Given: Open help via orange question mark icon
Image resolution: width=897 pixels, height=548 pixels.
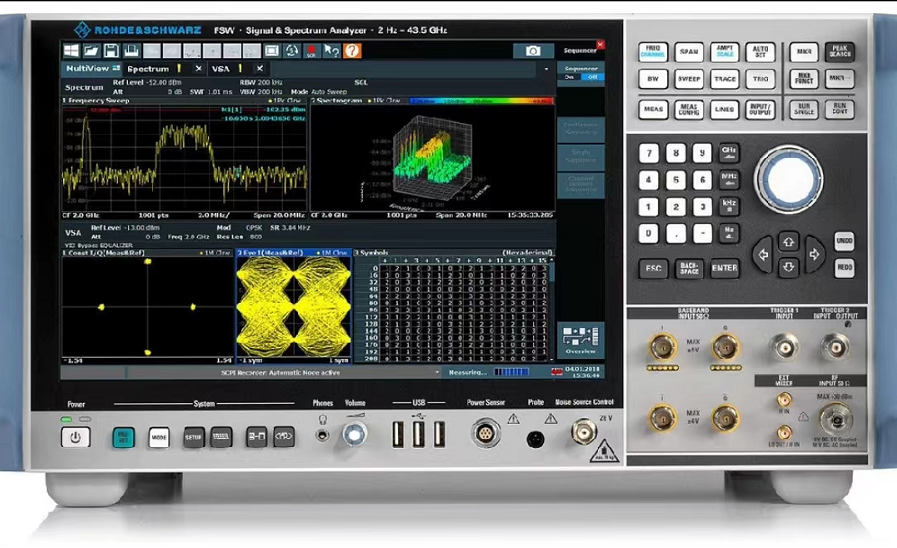Looking at the screenshot, I should [x=352, y=50].
